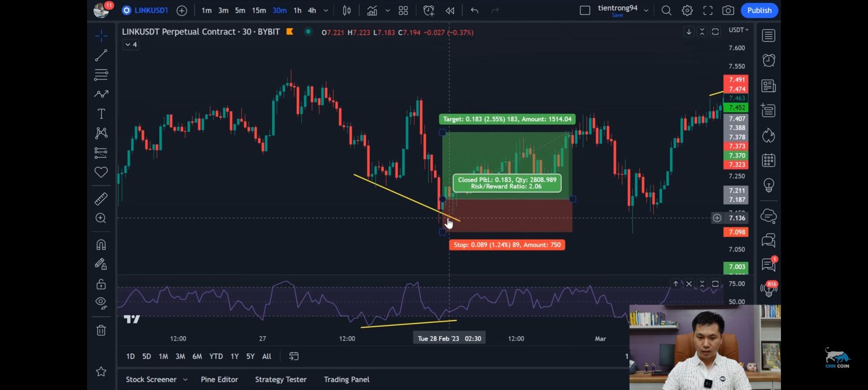Open favorites star at left toolbar bottom
This screenshot has width=868, height=390.
pyautogui.click(x=101, y=371)
